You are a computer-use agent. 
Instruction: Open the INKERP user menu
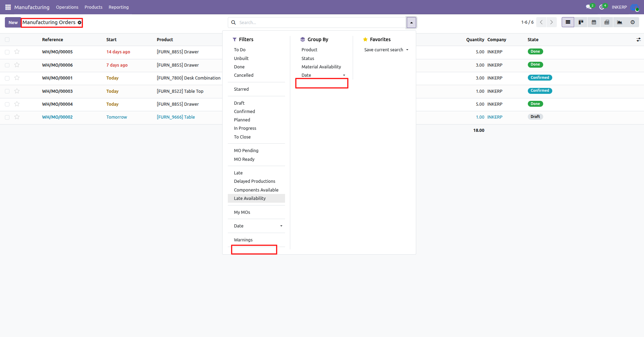pos(624,7)
